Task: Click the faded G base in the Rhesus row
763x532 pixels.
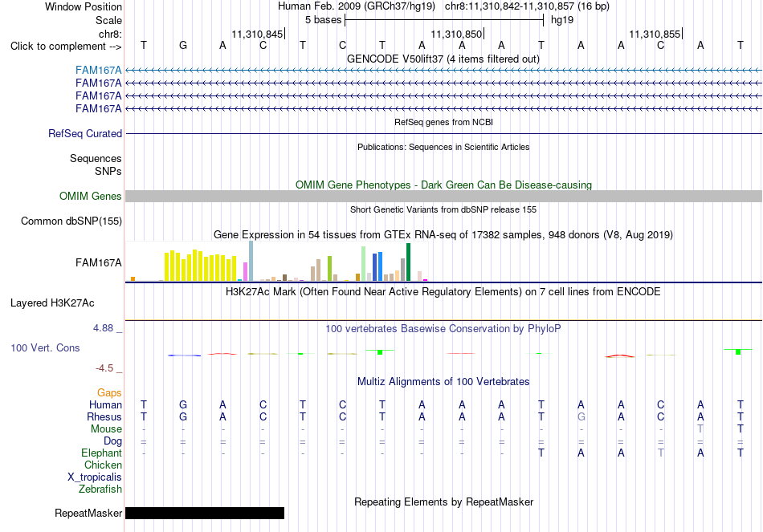Action: 581,416
